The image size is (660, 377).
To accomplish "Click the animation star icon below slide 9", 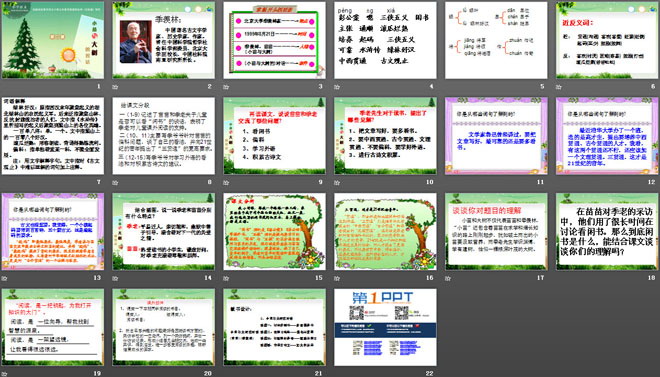I will (226, 183).
